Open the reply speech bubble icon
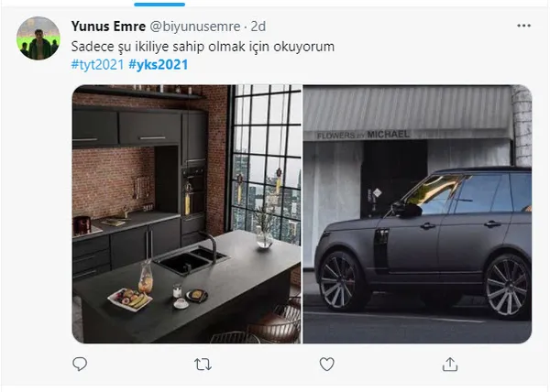The height and width of the screenshot is (392, 550). [x=80, y=365]
